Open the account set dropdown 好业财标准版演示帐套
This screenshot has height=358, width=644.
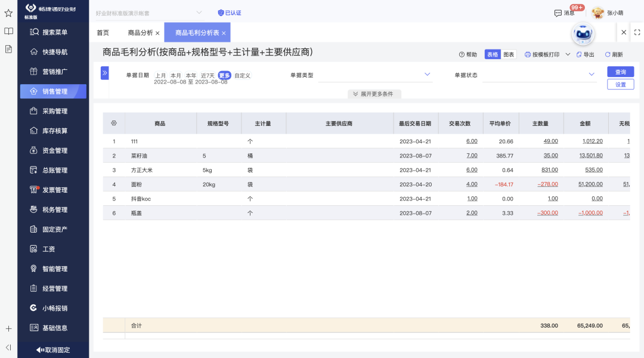coord(148,13)
